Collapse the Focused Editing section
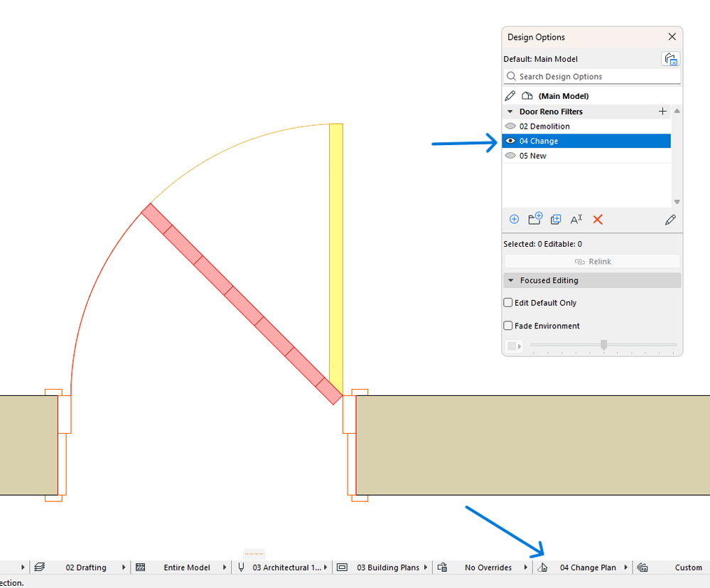 point(511,280)
